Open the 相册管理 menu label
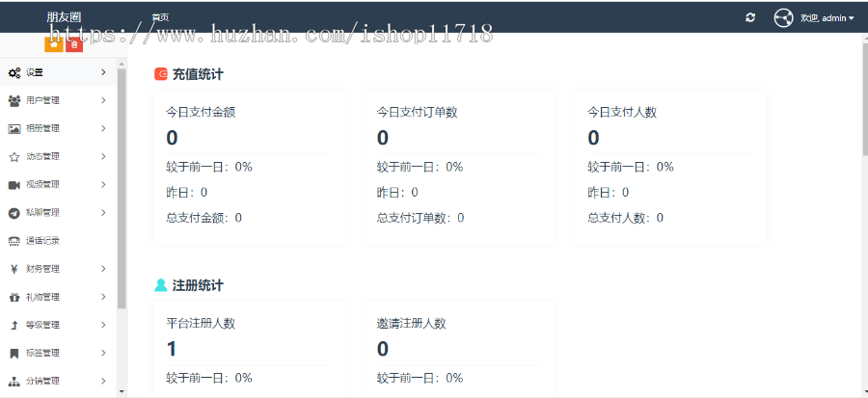This screenshot has height=398, width=868. click(x=42, y=129)
